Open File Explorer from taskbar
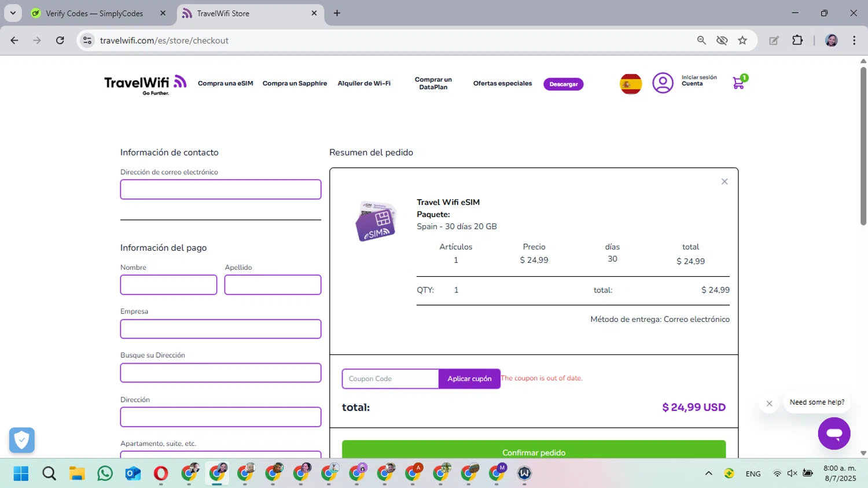Viewport: 868px width, 488px height. click(x=77, y=474)
